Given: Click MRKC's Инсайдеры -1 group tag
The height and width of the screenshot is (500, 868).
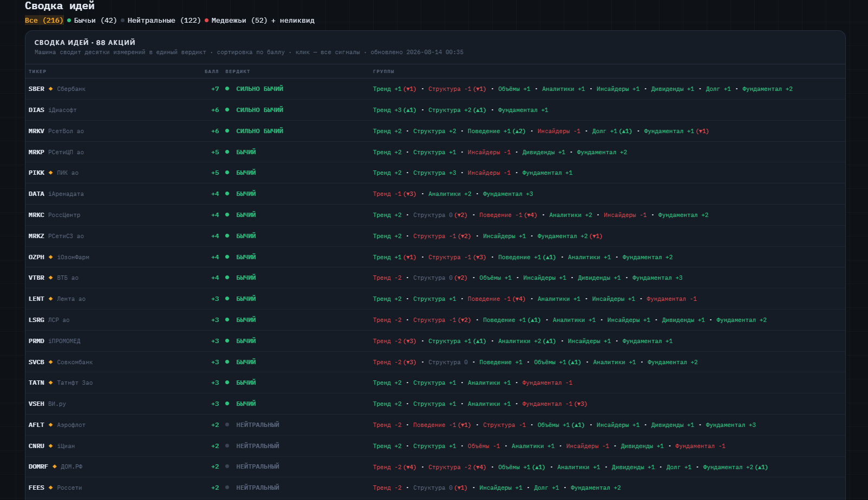Looking at the screenshot, I should point(625,215).
